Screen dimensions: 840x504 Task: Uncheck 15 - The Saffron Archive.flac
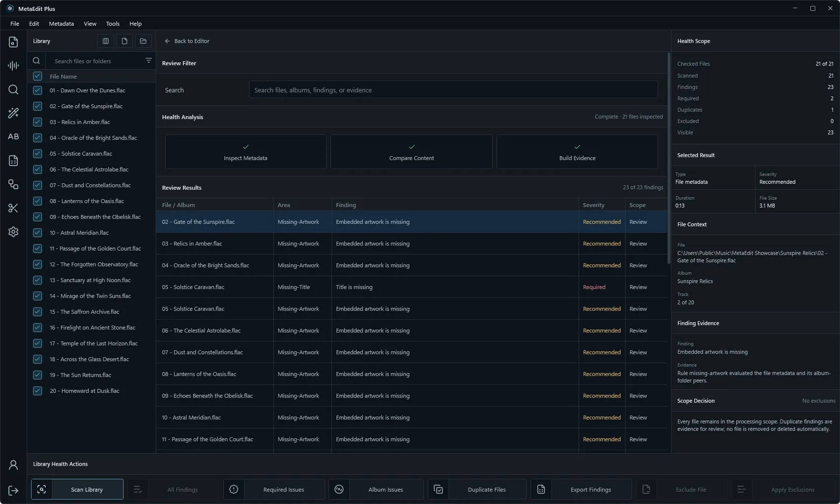pos(38,312)
